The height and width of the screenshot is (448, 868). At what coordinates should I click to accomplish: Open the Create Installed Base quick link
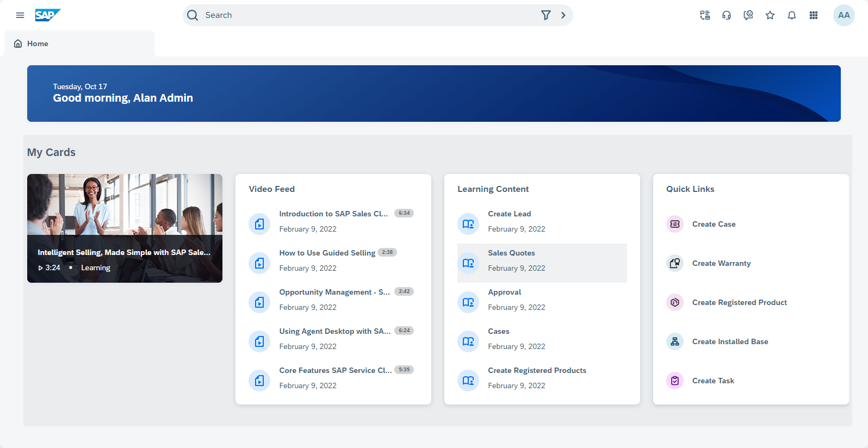coord(730,341)
